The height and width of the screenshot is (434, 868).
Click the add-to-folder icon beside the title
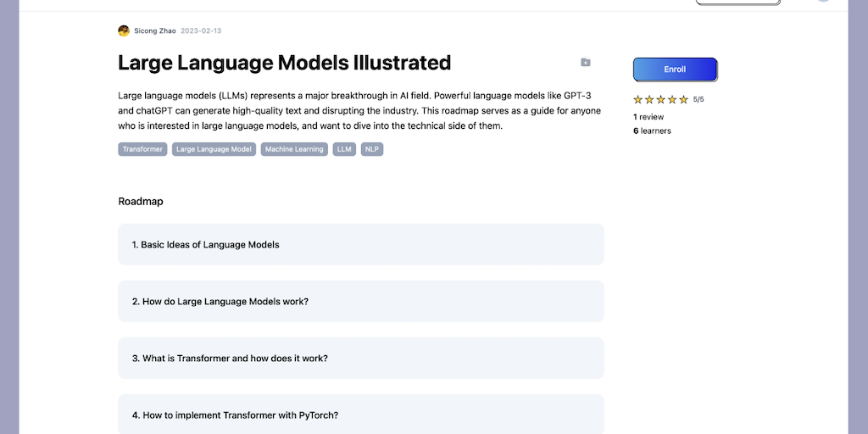tap(585, 63)
